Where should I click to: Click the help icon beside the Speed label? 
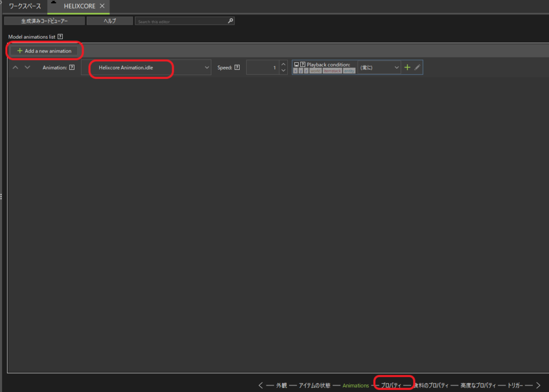237,68
